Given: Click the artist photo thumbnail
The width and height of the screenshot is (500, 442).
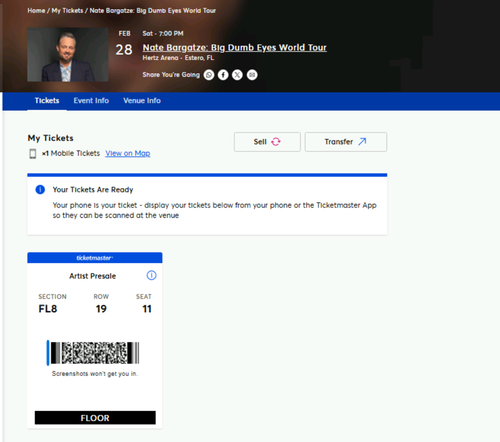Looking at the screenshot, I should (68, 55).
